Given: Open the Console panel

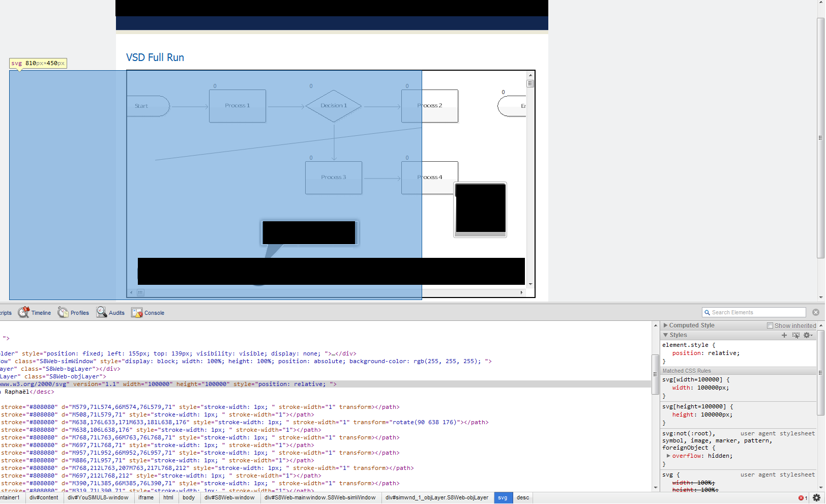Looking at the screenshot, I should pyautogui.click(x=154, y=312).
